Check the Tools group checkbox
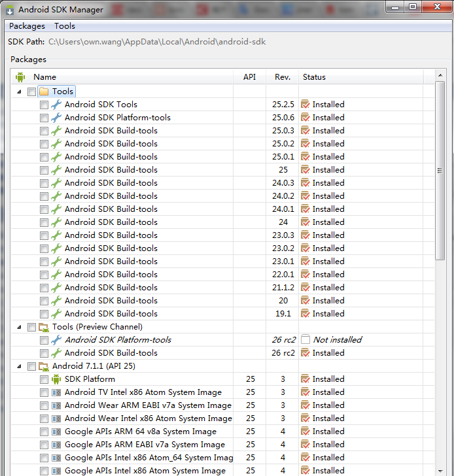 [31, 92]
